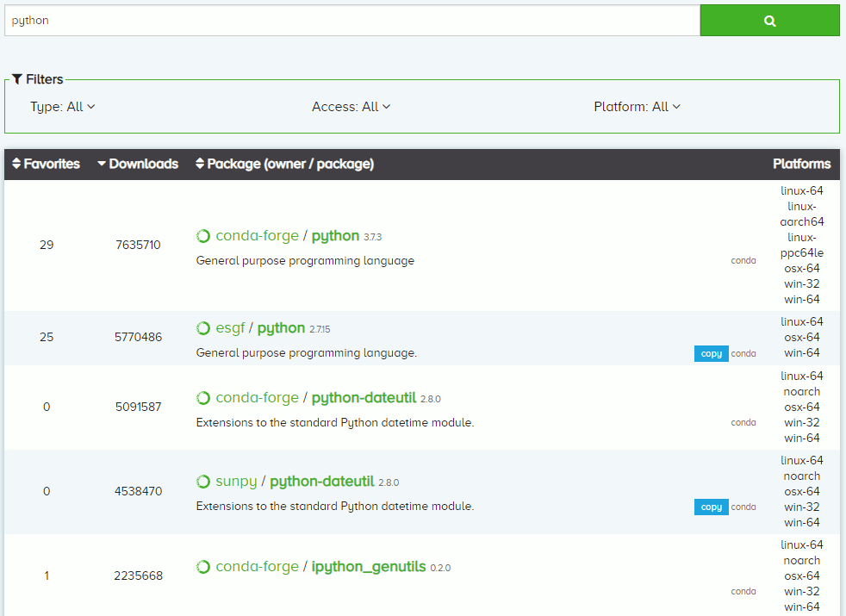This screenshot has height=616, width=846.
Task: Click the win-64 platform link for esgf/python
Action: point(801,352)
